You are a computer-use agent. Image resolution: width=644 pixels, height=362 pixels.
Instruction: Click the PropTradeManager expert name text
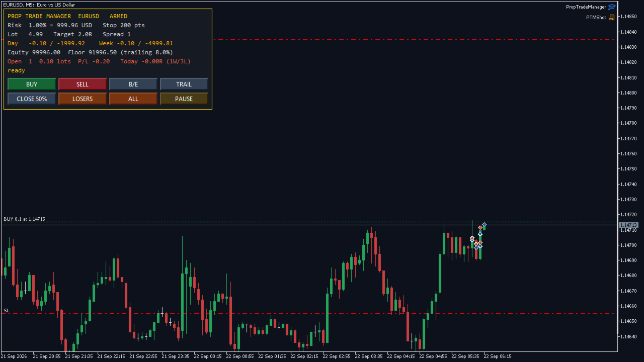586,7
